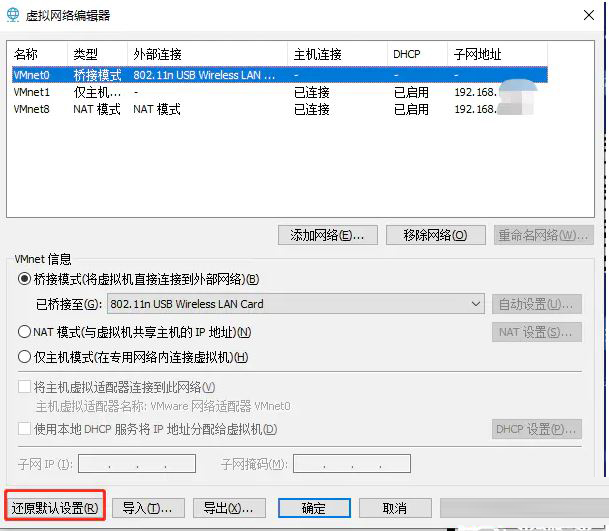
Task: Click 移除网络 button
Action: pos(435,235)
